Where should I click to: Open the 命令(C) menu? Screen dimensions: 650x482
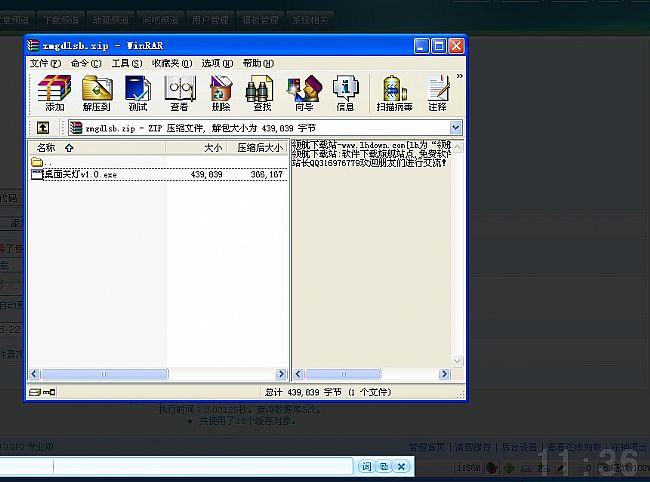pyautogui.click(x=86, y=63)
